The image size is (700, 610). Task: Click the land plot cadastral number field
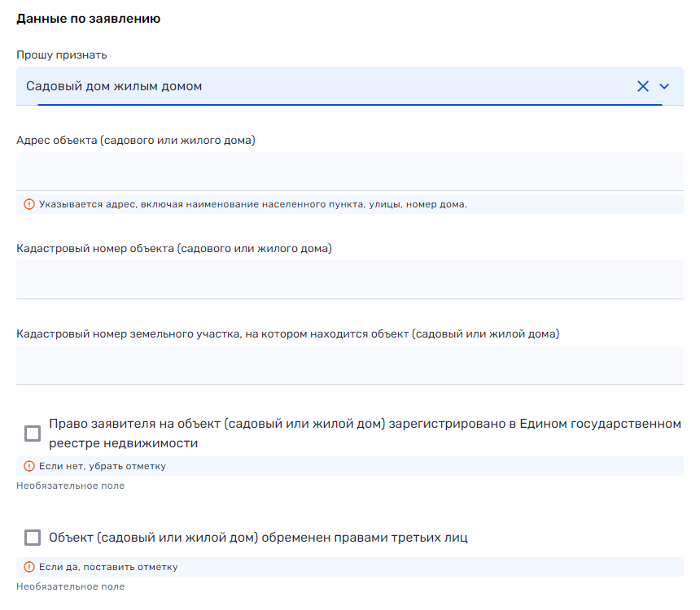coord(350,364)
